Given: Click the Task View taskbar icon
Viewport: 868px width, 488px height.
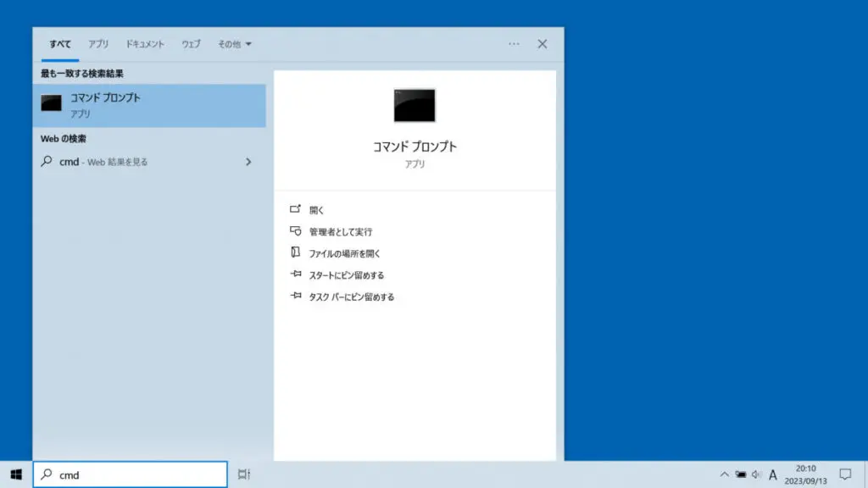Looking at the screenshot, I should pos(244,474).
